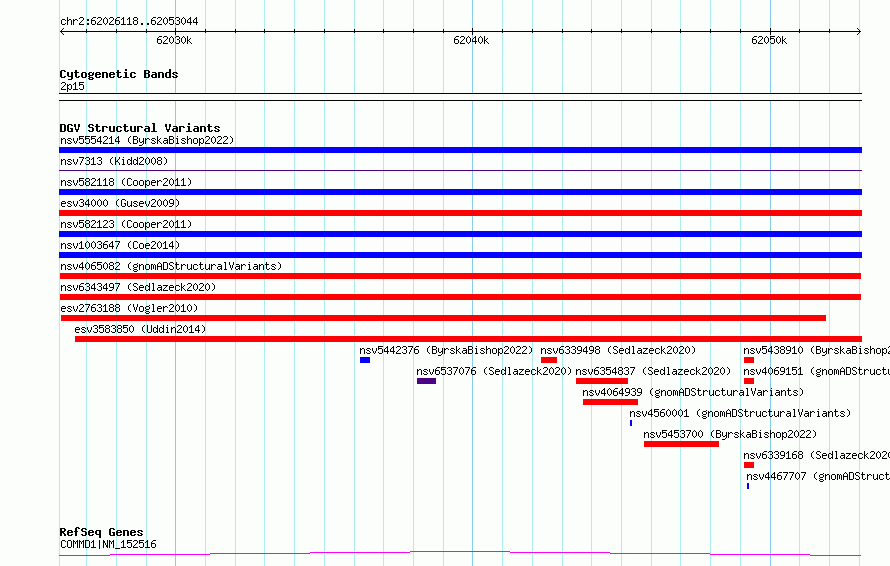Open nsv5442376 (ByrskaBishop2022) label

[446, 350]
